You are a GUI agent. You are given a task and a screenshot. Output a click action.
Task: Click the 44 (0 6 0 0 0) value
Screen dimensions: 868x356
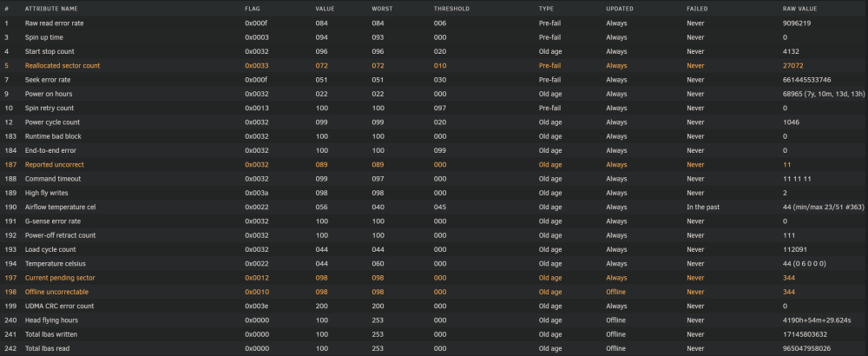coord(805,264)
